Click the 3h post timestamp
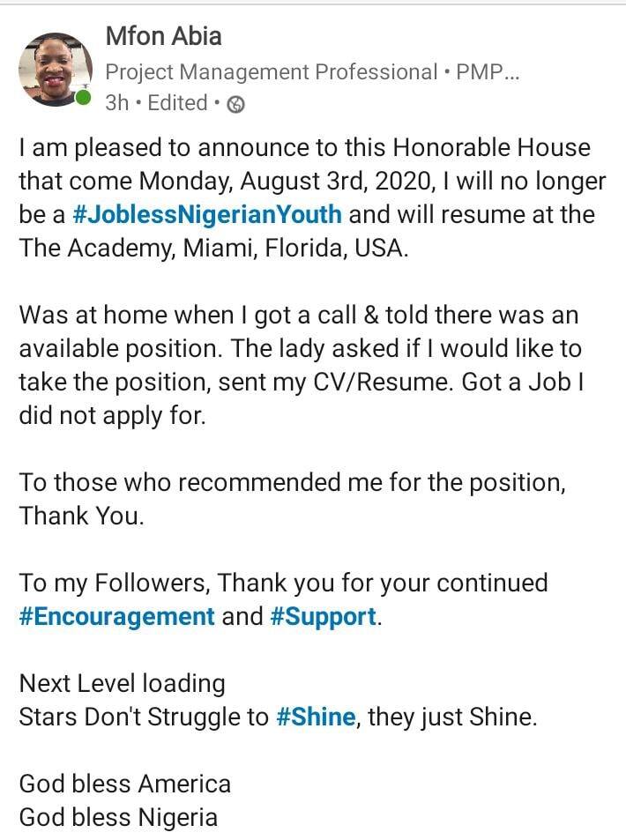626x840 pixels. (x=117, y=103)
